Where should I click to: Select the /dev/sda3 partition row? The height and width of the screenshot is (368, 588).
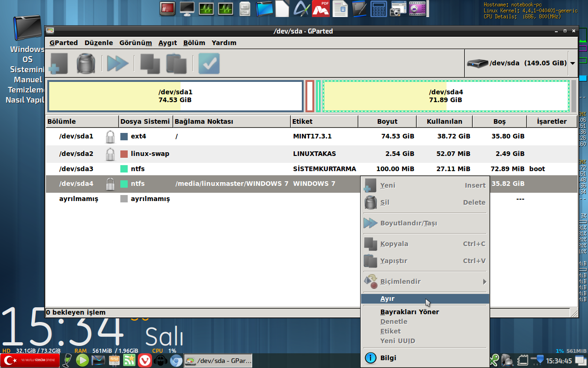click(311, 169)
